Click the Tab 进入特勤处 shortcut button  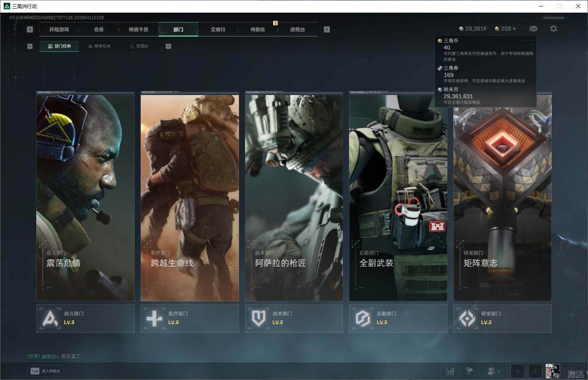[x=46, y=371]
